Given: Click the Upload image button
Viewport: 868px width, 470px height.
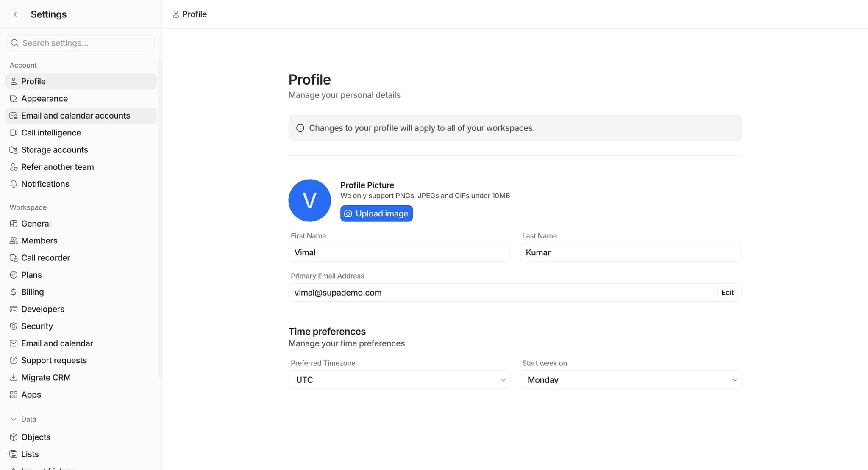Looking at the screenshot, I should pos(376,213).
